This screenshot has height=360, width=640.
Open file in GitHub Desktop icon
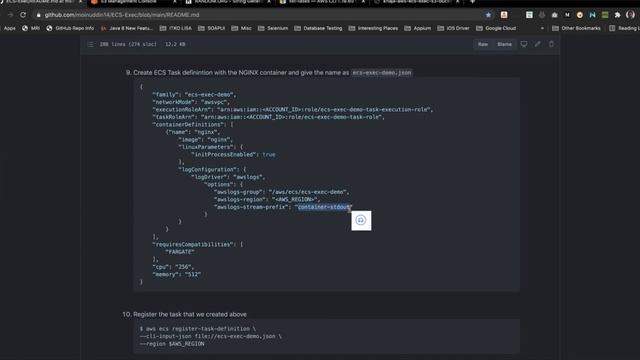click(524, 44)
